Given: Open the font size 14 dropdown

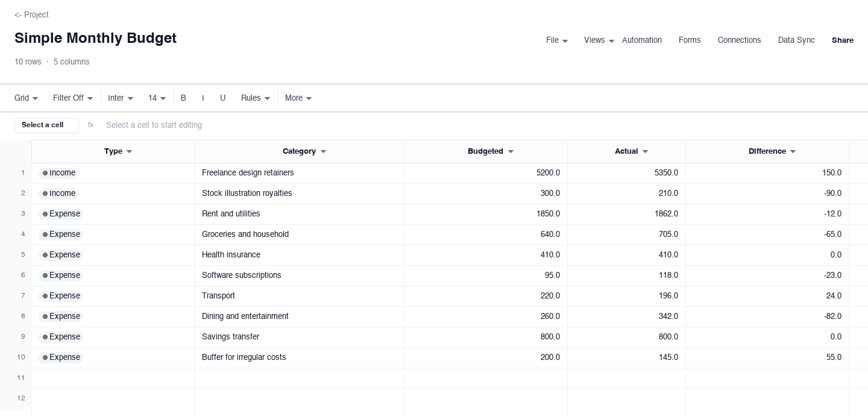Looking at the screenshot, I should coord(157,98).
